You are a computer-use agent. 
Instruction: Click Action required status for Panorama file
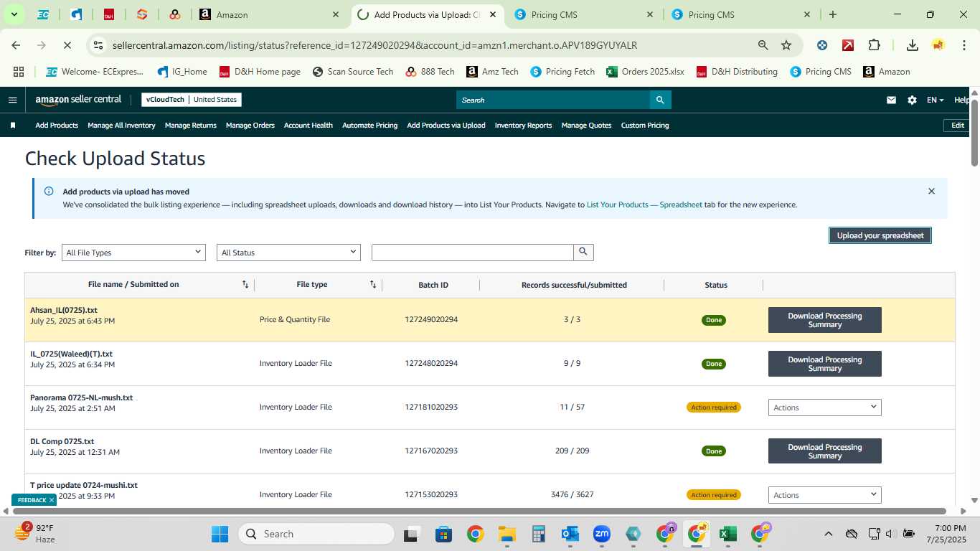(x=714, y=408)
